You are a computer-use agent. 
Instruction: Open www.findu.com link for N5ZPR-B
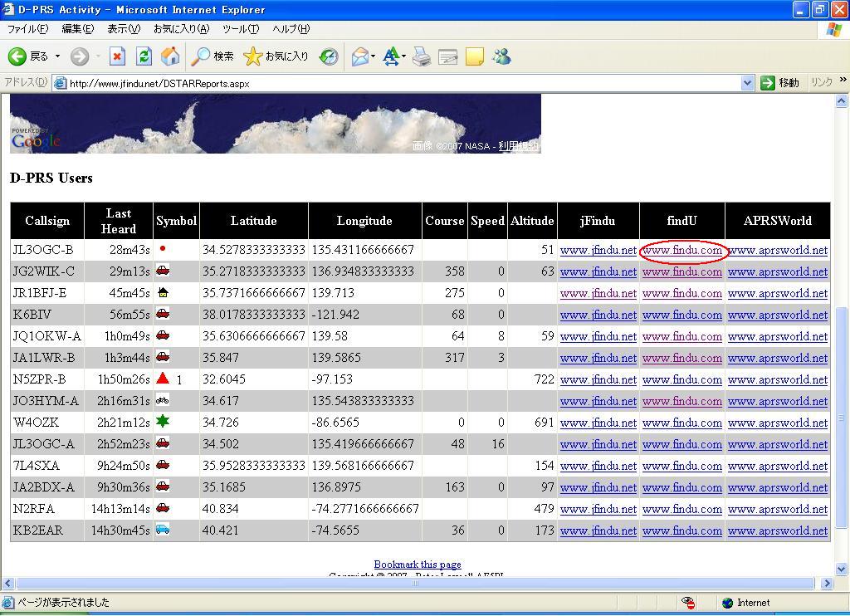682,379
